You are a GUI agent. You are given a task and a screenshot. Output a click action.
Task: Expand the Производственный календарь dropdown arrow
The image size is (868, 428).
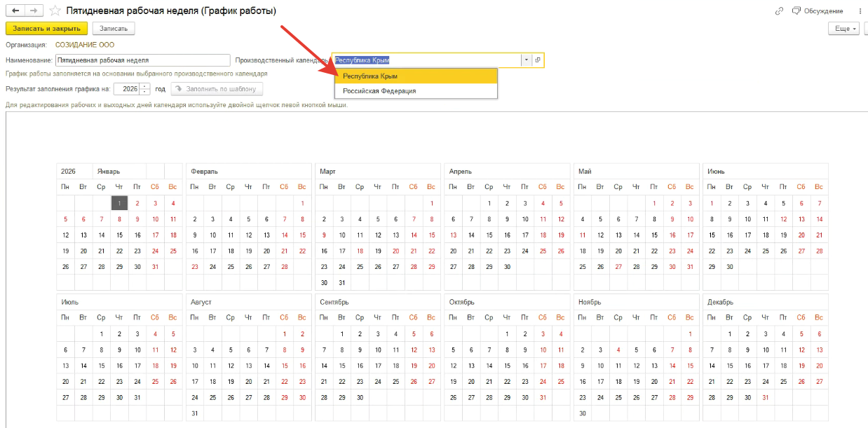526,60
